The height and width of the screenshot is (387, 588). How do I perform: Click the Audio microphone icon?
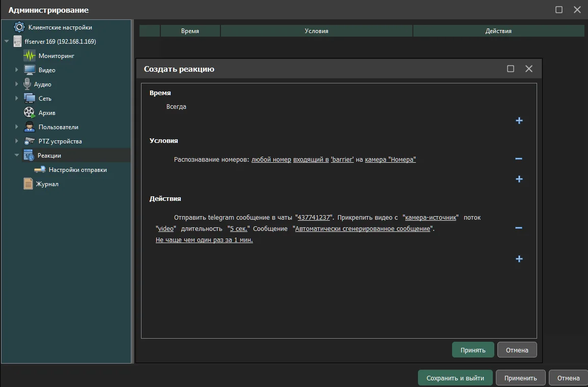tap(27, 84)
